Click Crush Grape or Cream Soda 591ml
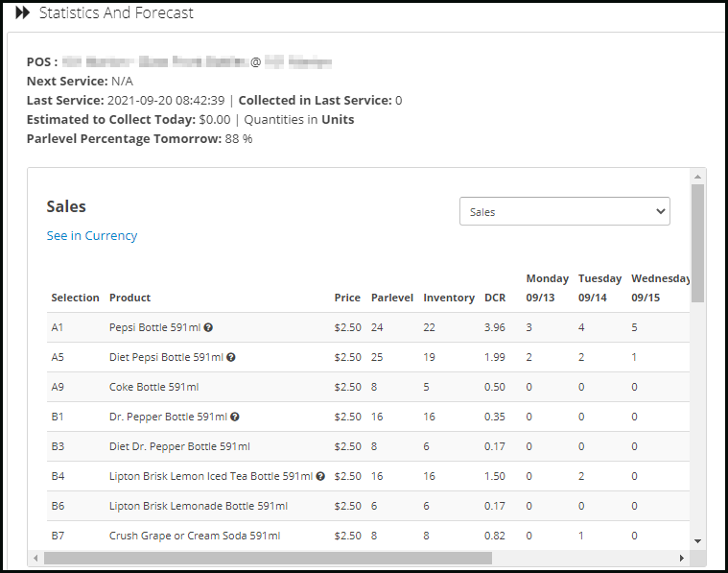Viewport: 728px width, 573px height. [x=195, y=536]
